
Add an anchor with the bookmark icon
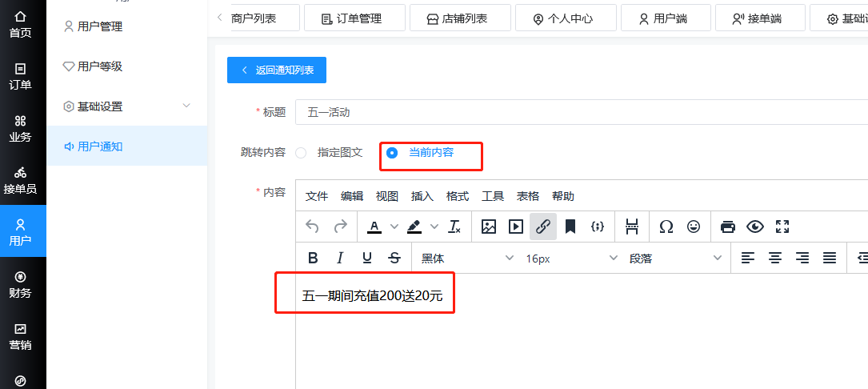click(x=570, y=226)
